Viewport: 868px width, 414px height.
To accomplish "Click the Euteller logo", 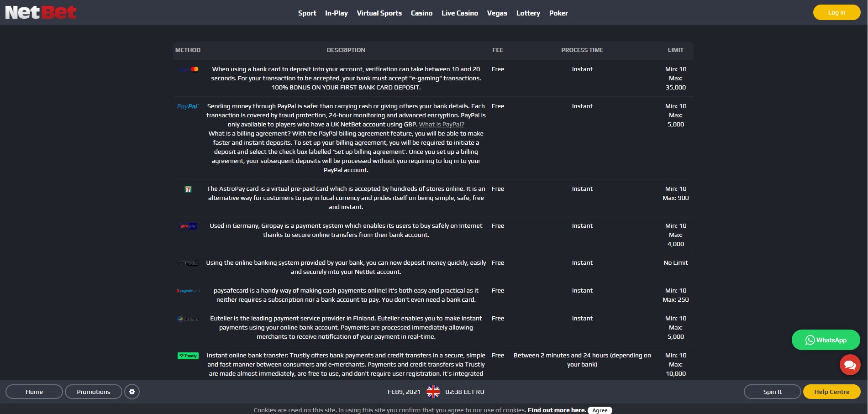I will [x=188, y=319].
